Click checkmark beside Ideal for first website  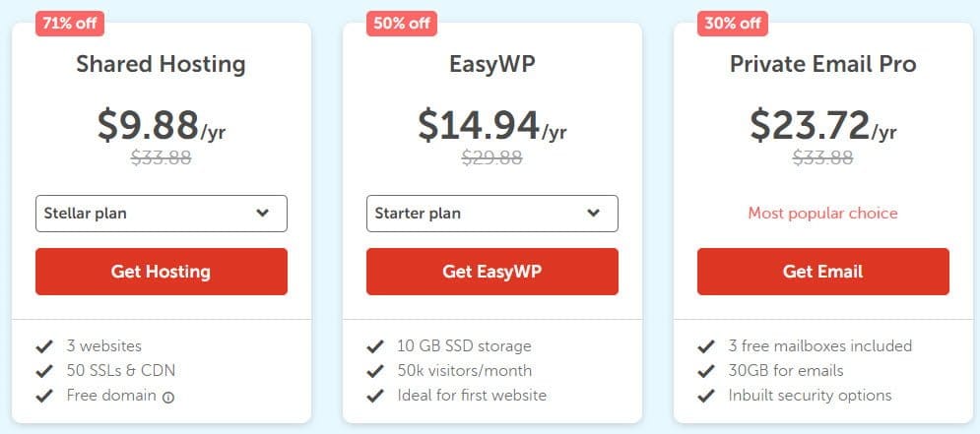(x=374, y=396)
